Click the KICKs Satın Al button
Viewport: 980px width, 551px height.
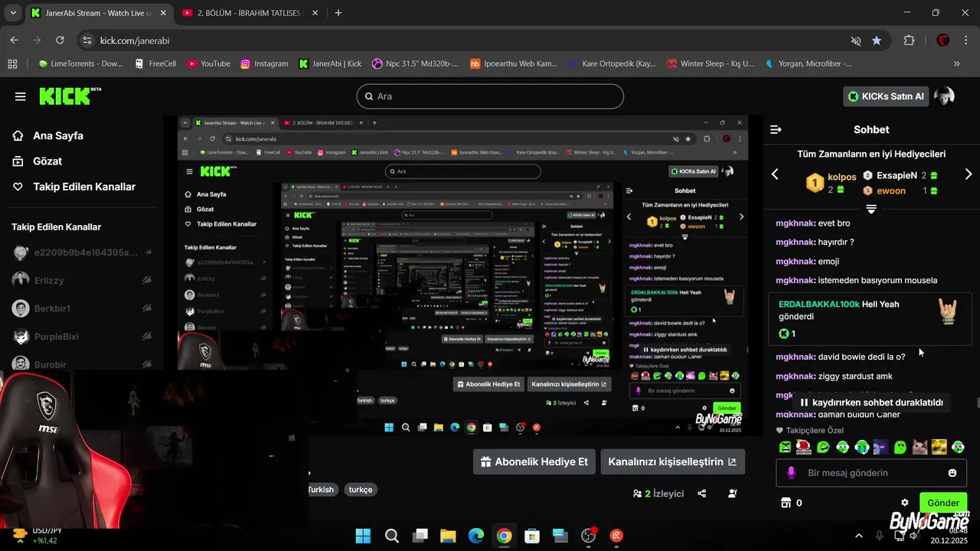tap(887, 96)
